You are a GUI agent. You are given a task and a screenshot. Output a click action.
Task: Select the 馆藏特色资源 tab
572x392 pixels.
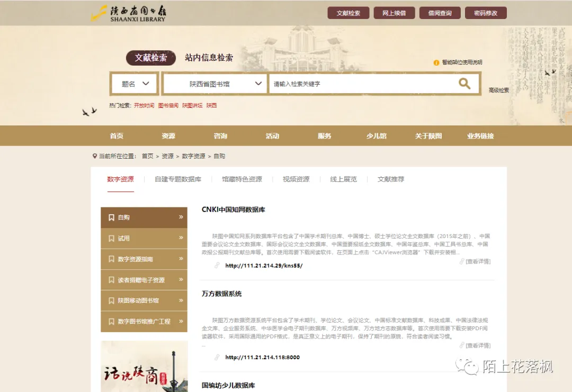coord(242,179)
